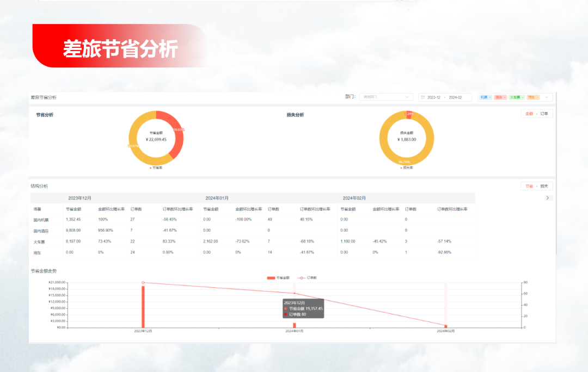
Task: Click the 节省分析 section title
Action: pyautogui.click(x=45, y=115)
